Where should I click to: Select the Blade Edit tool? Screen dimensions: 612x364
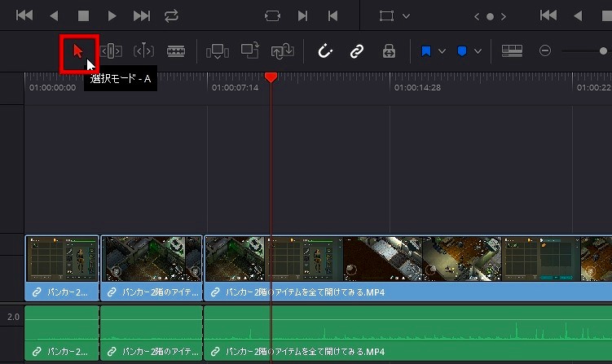pos(176,51)
